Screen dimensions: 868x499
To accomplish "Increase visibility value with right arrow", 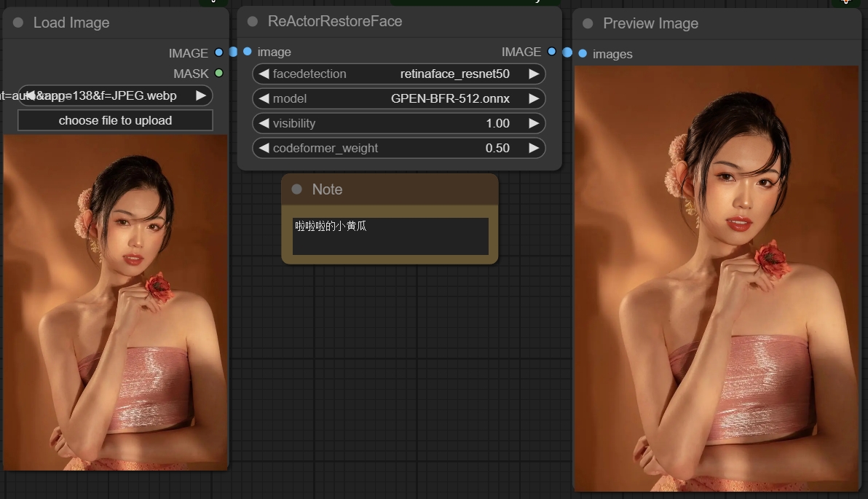I will pos(534,123).
